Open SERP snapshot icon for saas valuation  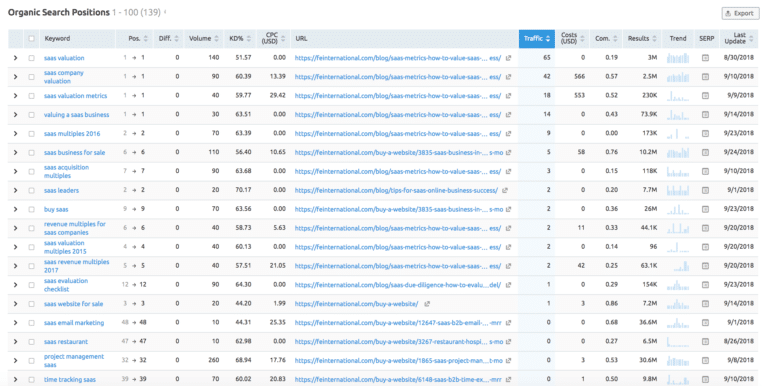[x=705, y=58]
